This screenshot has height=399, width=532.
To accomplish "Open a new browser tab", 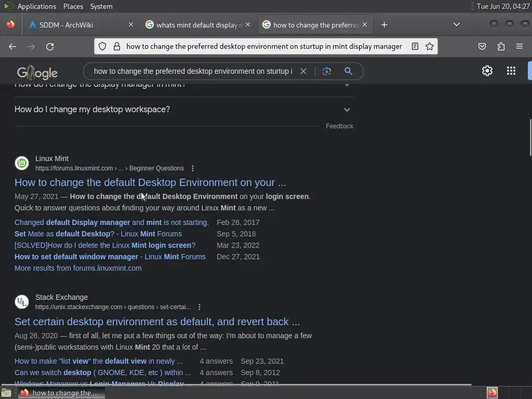I will pos(384,25).
